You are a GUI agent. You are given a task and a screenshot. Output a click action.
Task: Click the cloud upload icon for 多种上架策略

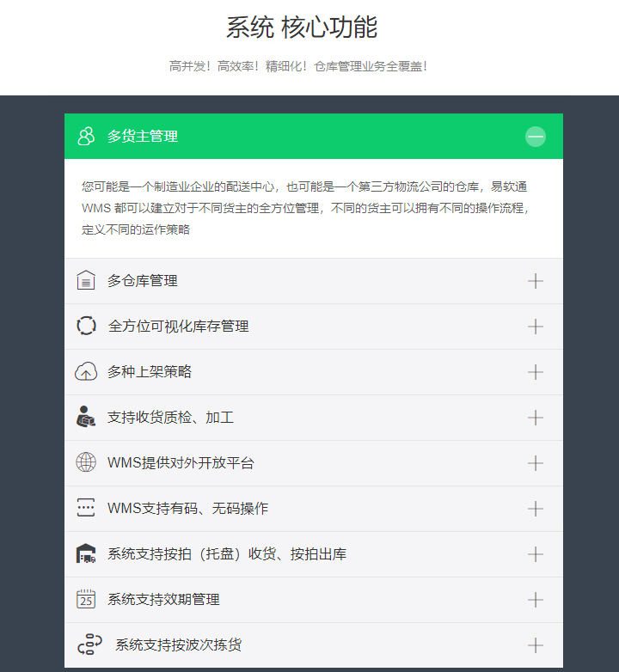pos(86,371)
